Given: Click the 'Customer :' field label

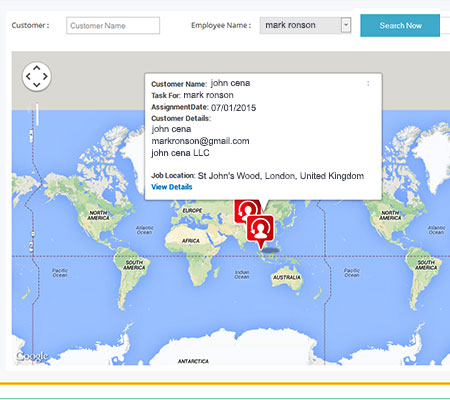Looking at the screenshot, I should pyautogui.click(x=30, y=25).
